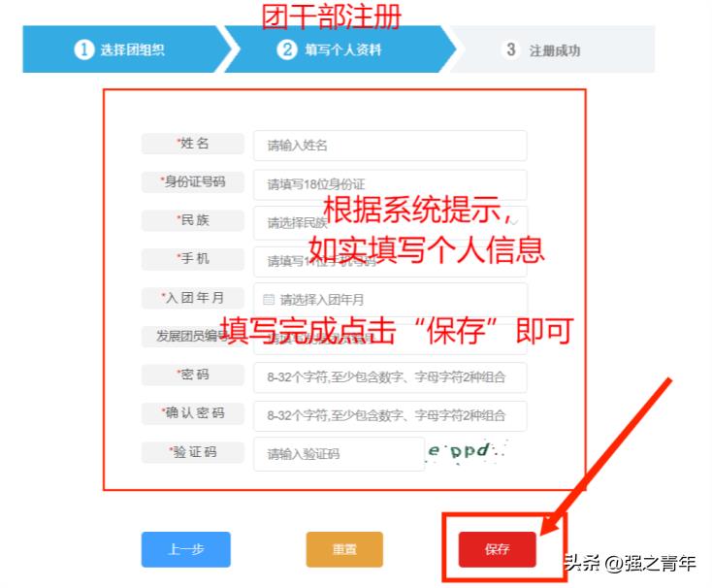Viewport: 712px width, 588px height.
Task: Click the step 3 number circle
Action: 511,50
